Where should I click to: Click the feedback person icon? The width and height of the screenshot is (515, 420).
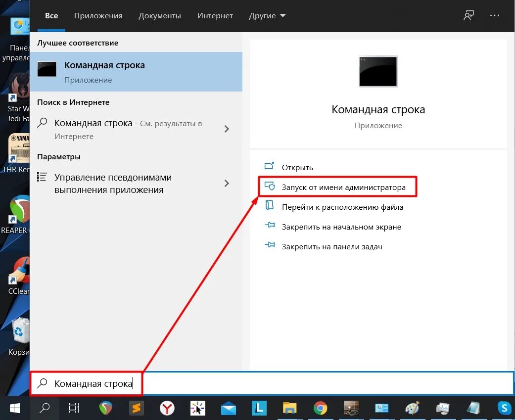[x=468, y=15]
